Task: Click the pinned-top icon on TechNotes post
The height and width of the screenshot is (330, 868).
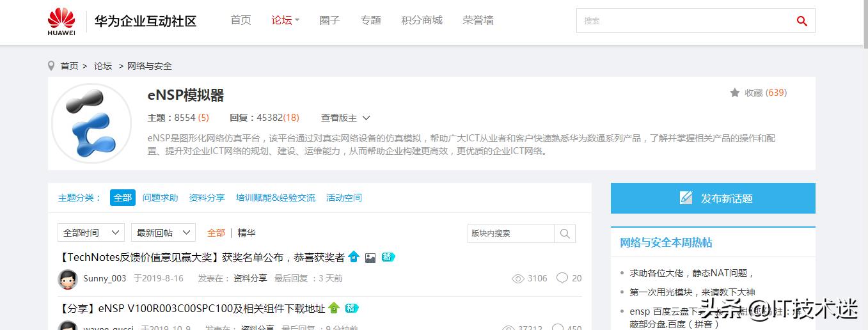Action: point(354,257)
